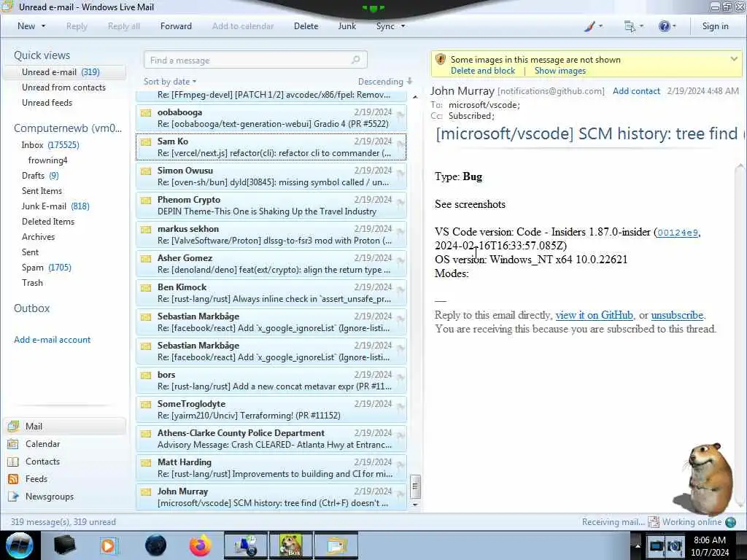Focus the Find a message search box

(255, 60)
